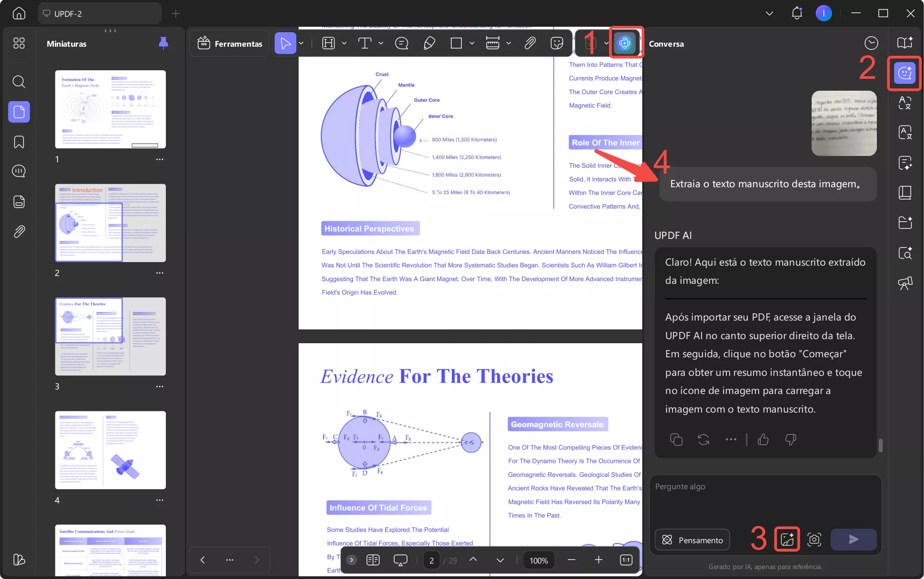The height and width of the screenshot is (579, 924).
Task: Expand the text tool dropdown arrow
Action: (381, 43)
